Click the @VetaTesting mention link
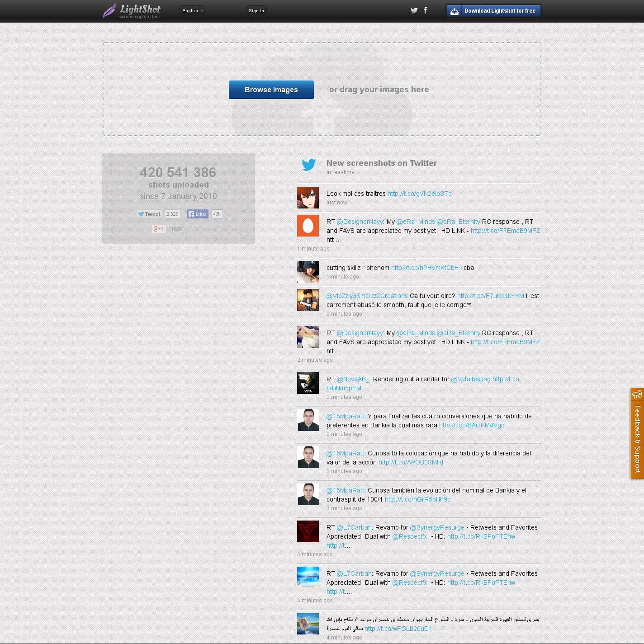Image resolution: width=644 pixels, height=644 pixels. click(470, 379)
